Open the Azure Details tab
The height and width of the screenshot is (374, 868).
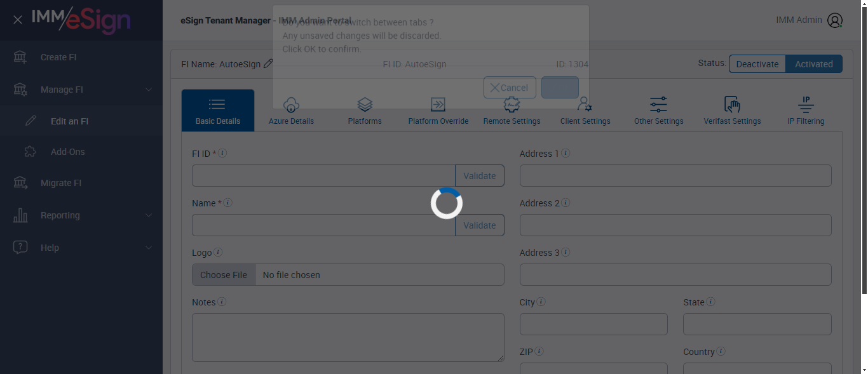point(291,110)
